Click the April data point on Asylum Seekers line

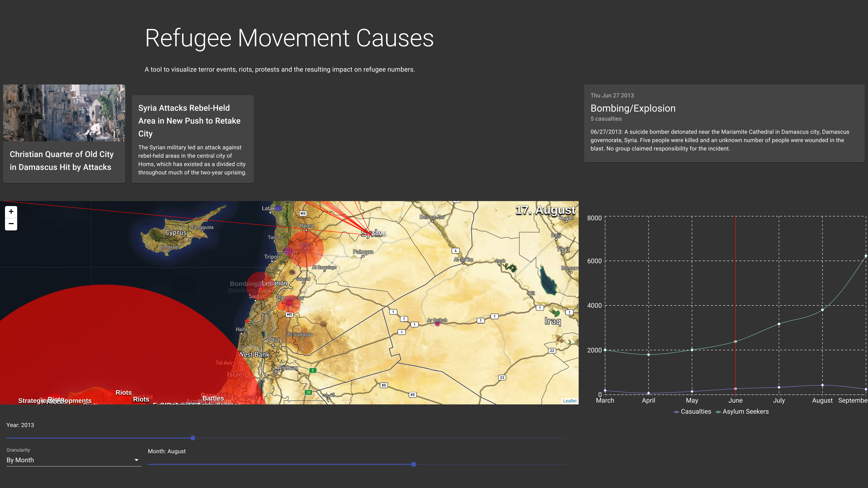[x=648, y=355]
